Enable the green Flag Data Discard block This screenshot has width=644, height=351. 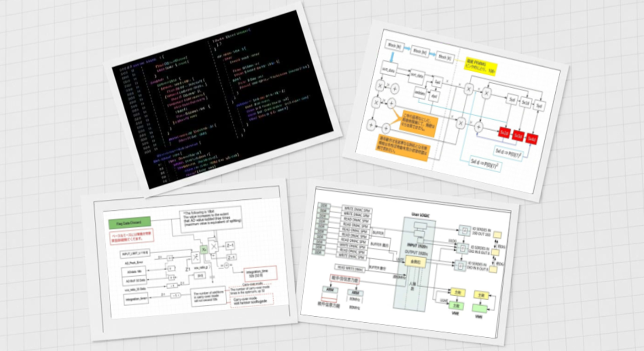point(130,222)
